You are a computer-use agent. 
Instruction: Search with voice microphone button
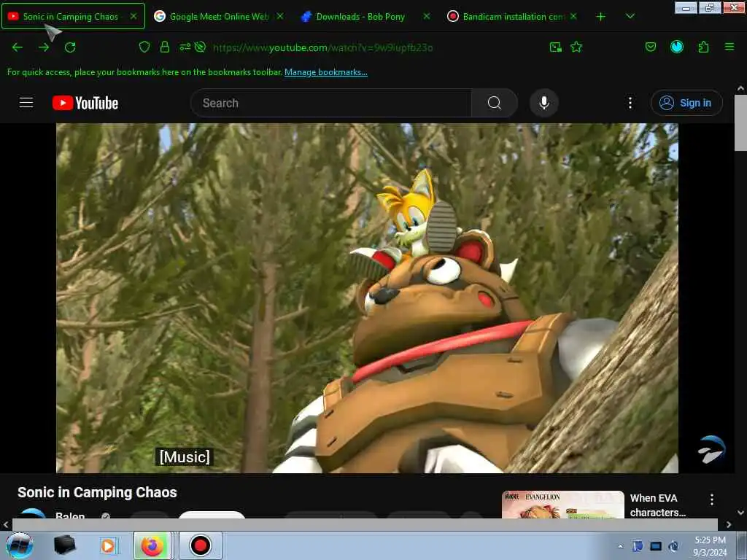click(x=544, y=103)
